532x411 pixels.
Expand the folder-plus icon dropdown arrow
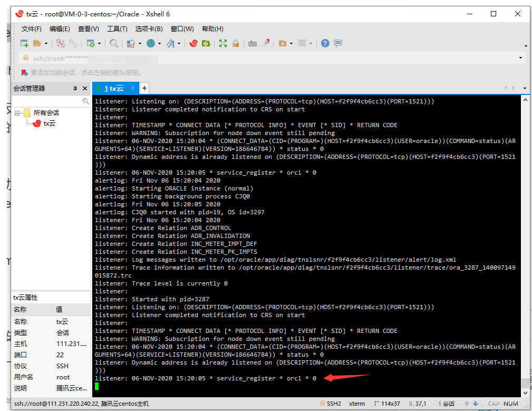pyautogui.click(x=291, y=43)
